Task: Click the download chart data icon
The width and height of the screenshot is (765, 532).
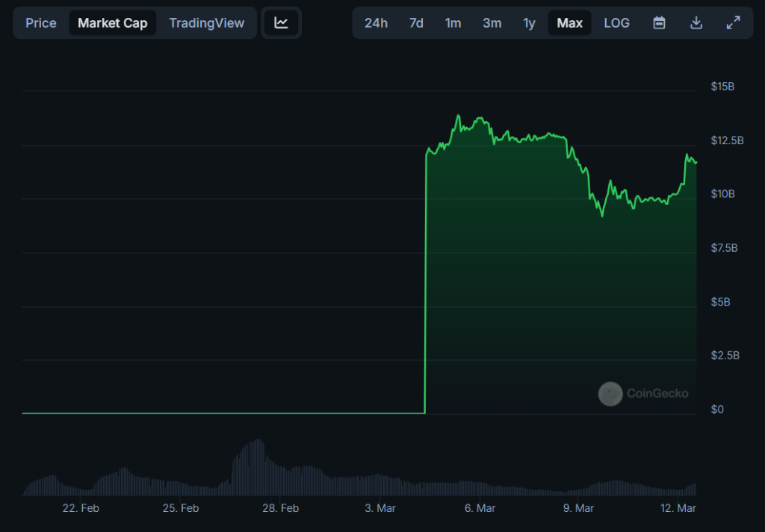Action: pos(696,23)
